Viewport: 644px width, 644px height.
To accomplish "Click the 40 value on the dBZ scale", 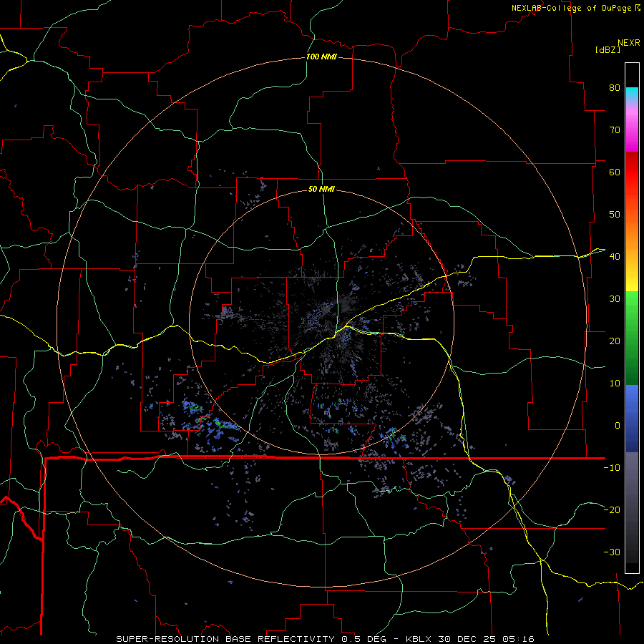I will coord(615,257).
